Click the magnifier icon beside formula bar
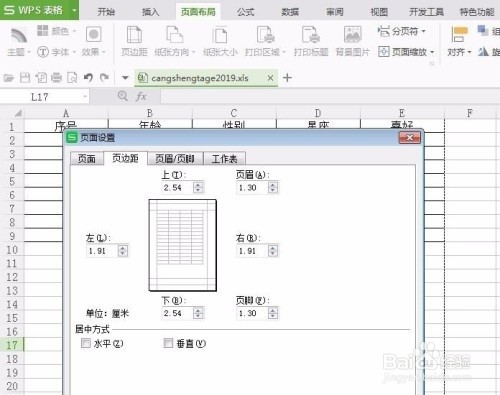 click(123, 96)
